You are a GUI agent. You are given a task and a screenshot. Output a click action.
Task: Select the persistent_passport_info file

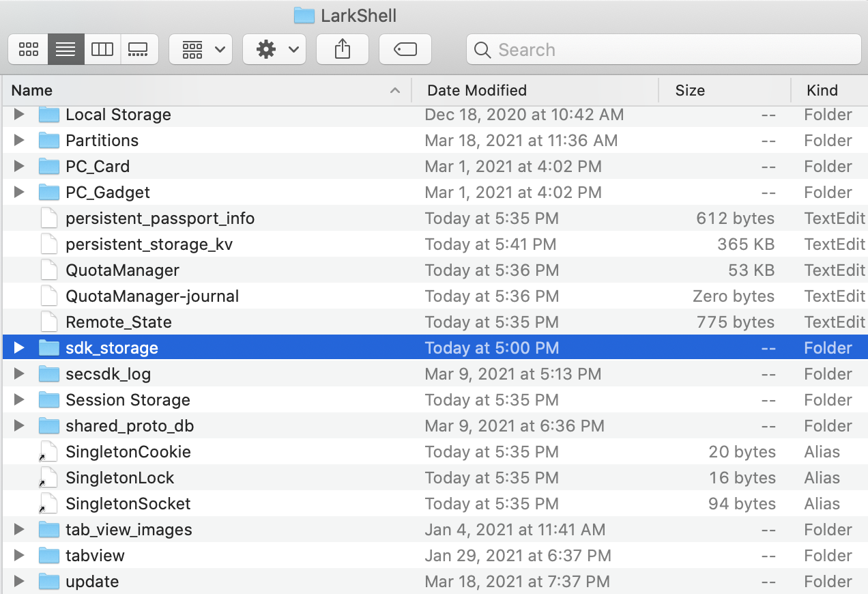click(159, 218)
